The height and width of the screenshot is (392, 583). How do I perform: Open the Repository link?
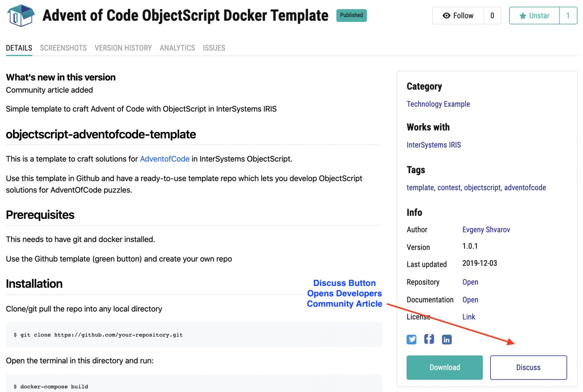pos(470,282)
